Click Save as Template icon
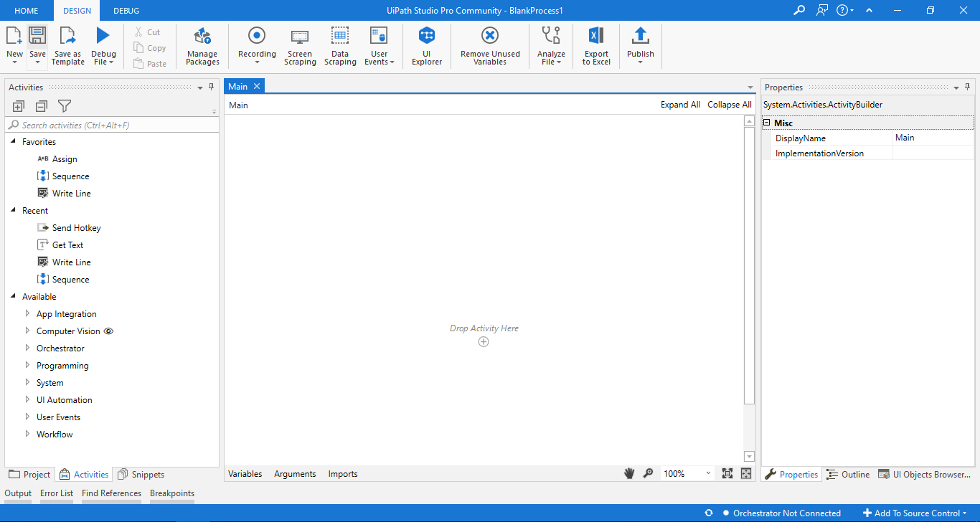 (67, 36)
